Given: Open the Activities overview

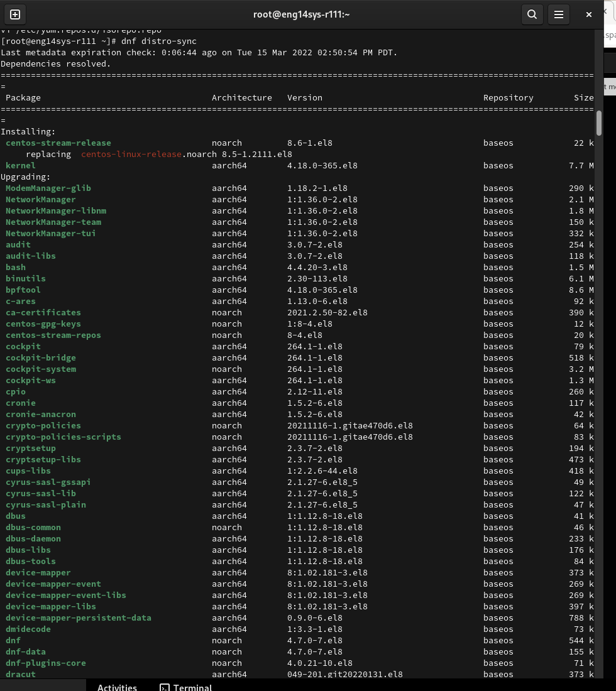Looking at the screenshot, I should pos(117,687).
